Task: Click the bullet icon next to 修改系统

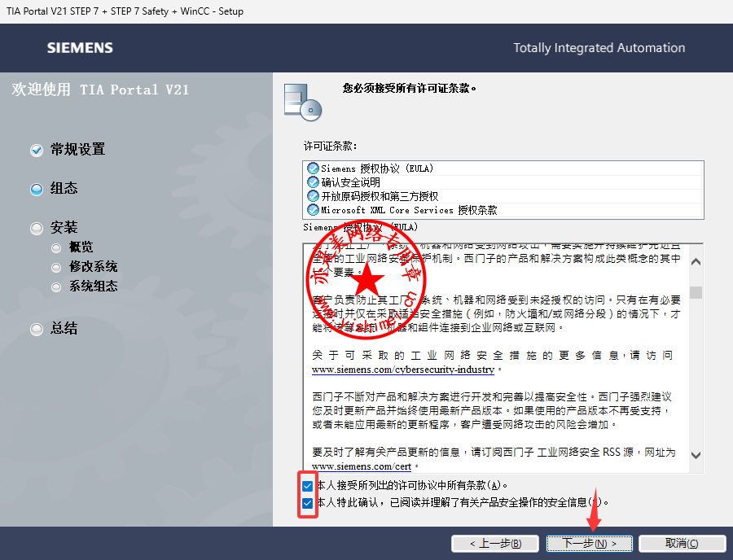Action: tap(56, 267)
